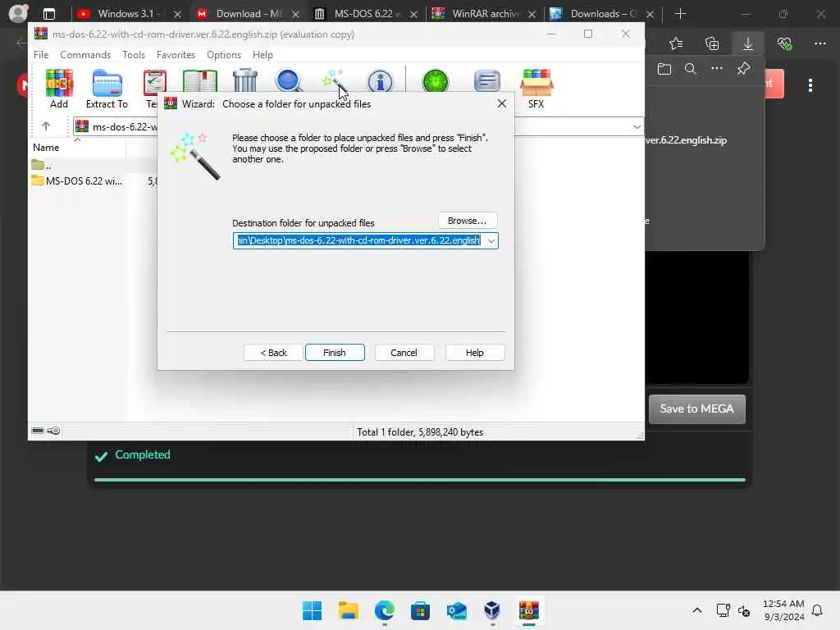Open VirtualBox from taskbar
This screenshot has width=840, height=630.
[492, 610]
